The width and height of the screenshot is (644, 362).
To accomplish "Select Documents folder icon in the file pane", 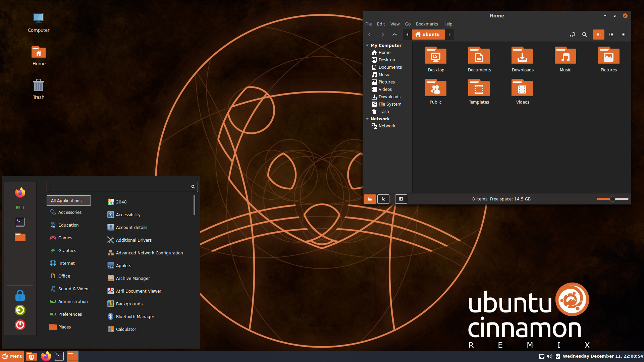I will [479, 56].
